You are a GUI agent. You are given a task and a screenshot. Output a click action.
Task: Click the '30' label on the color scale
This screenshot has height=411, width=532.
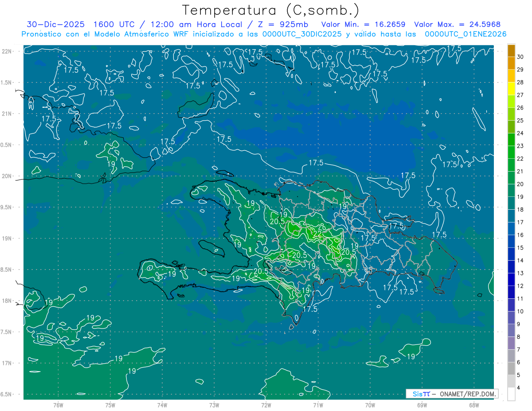[520, 57]
